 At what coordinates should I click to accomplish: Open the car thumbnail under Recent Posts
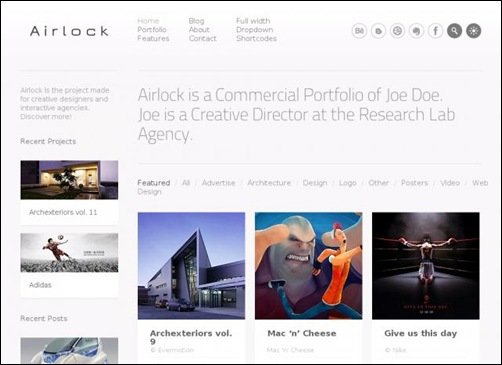pos(69,350)
